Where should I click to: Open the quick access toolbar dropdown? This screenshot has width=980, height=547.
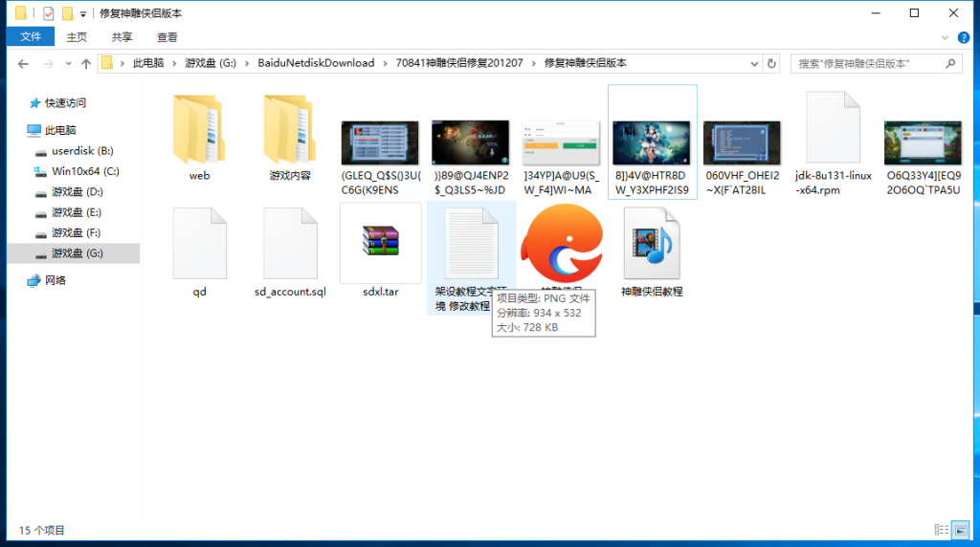pyautogui.click(x=83, y=13)
